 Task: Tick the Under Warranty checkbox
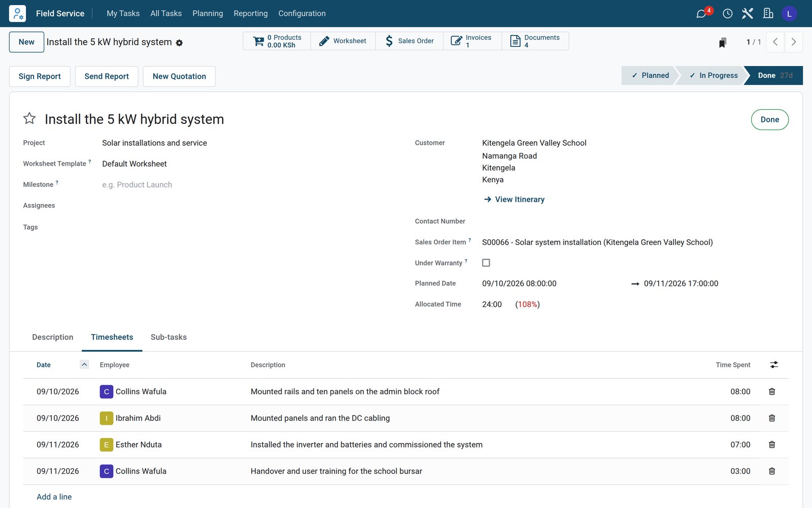486,263
